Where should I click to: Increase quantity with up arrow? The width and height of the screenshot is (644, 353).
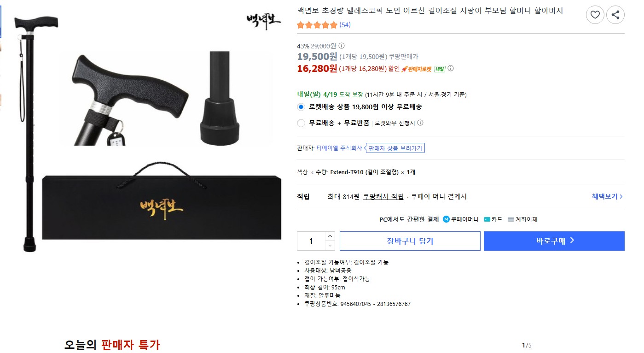click(330, 236)
